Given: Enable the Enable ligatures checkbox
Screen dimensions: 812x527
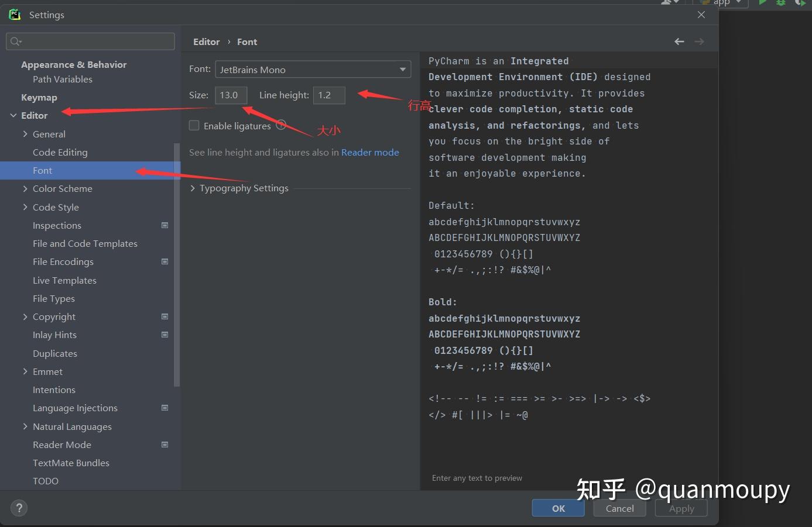Looking at the screenshot, I should (194, 125).
